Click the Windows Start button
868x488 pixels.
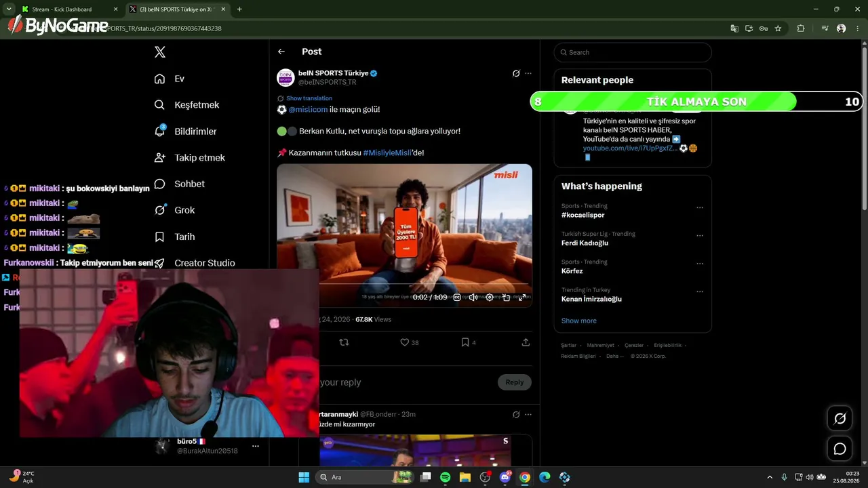click(x=304, y=477)
